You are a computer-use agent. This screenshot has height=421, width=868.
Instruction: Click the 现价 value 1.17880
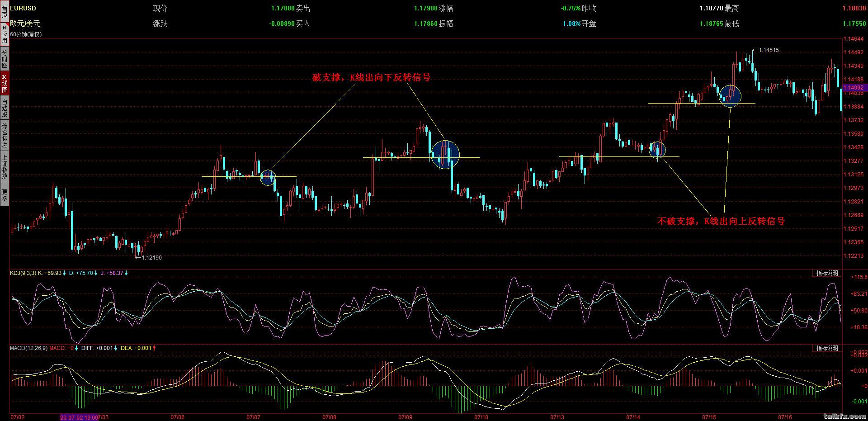pyautogui.click(x=283, y=8)
